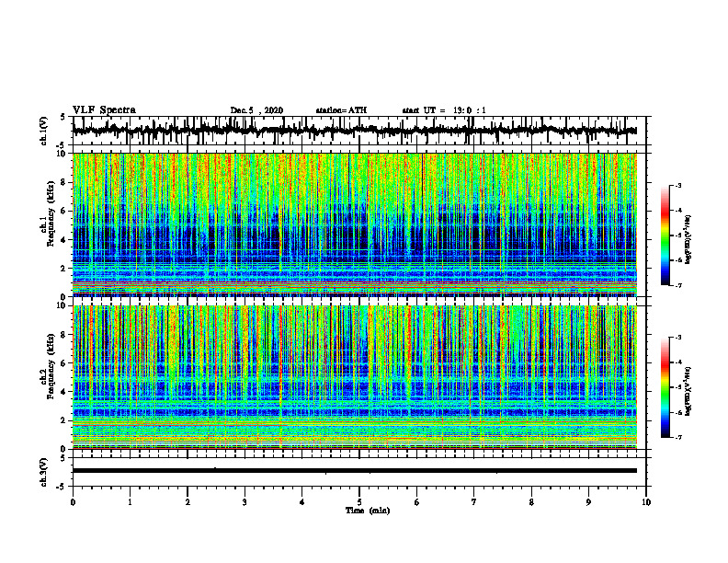Click the "8" kHz tick on ch.1 frequency axis
Viewport: 728px width, 563px height.
coord(64,182)
